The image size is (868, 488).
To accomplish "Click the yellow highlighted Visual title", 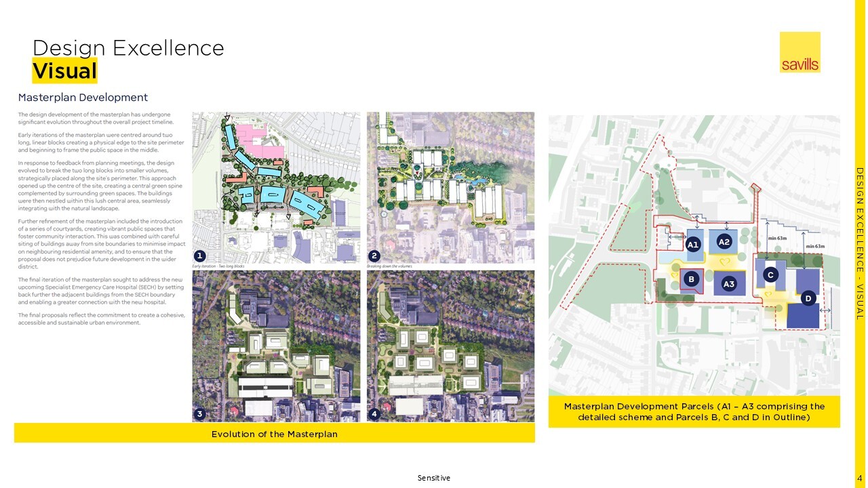I will pyautogui.click(x=65, y=70).
